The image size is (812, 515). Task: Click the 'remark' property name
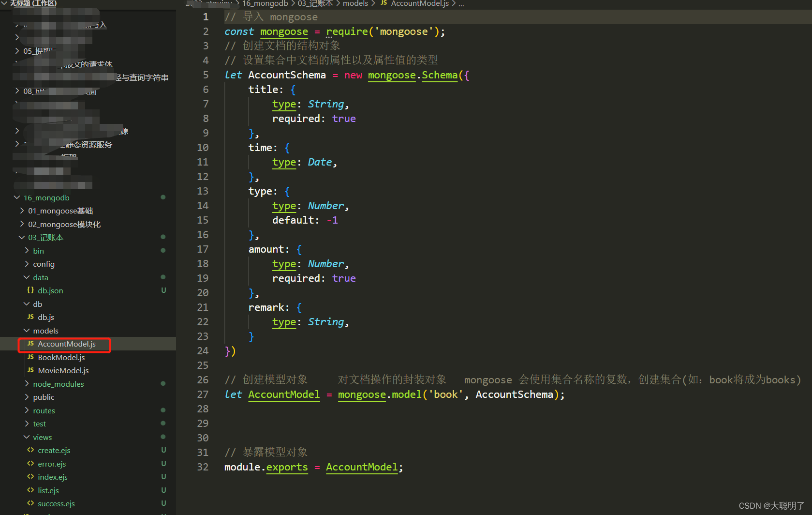click(266, 307)
